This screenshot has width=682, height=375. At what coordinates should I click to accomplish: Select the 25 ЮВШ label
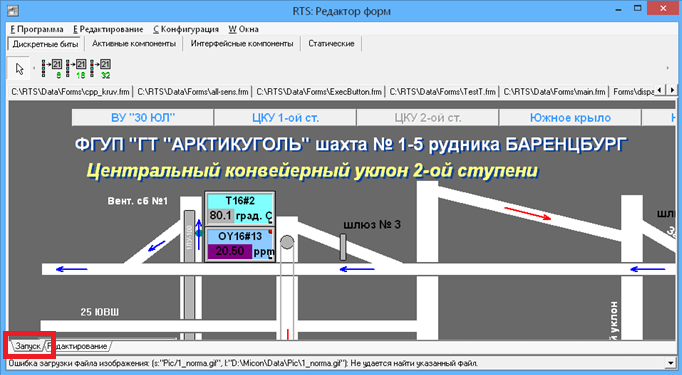[x=100, y=312]
